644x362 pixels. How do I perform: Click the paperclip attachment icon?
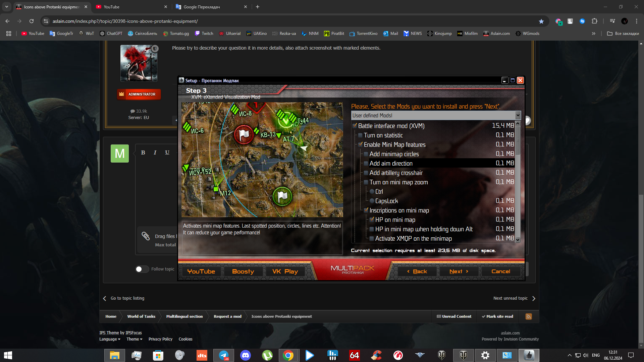click(146, 236)
